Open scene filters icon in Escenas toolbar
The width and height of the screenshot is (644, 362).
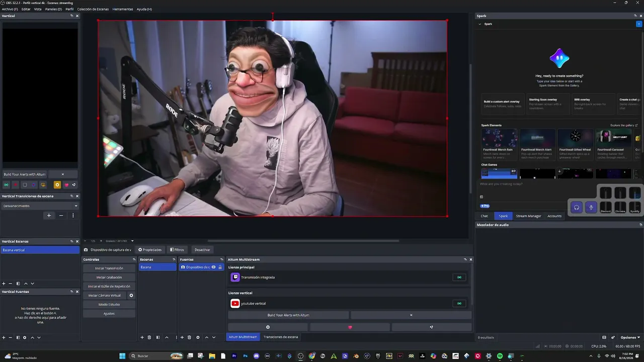tap(157, 337)
